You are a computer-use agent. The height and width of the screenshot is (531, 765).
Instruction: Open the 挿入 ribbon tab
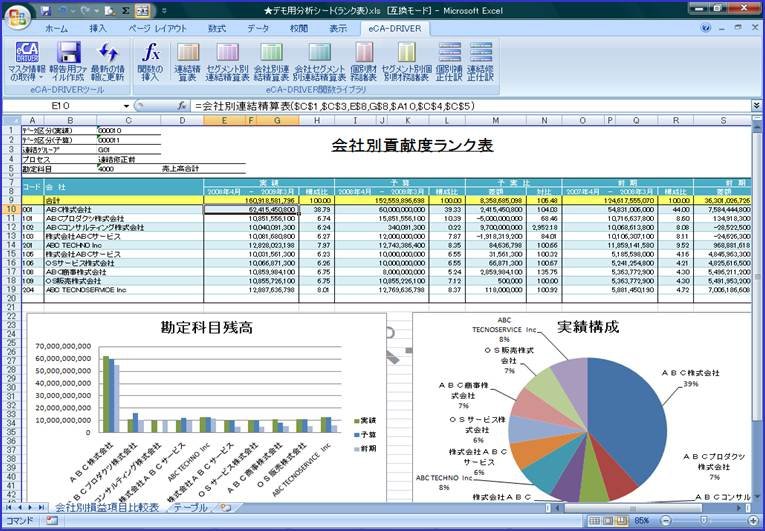[x=98, y=29]
